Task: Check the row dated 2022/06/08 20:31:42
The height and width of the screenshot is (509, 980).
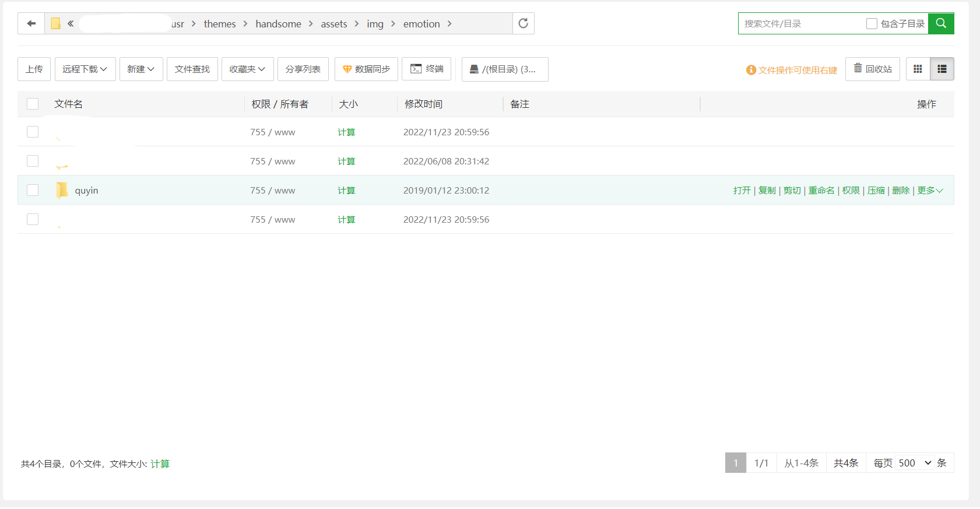Action: click(33, 161)
